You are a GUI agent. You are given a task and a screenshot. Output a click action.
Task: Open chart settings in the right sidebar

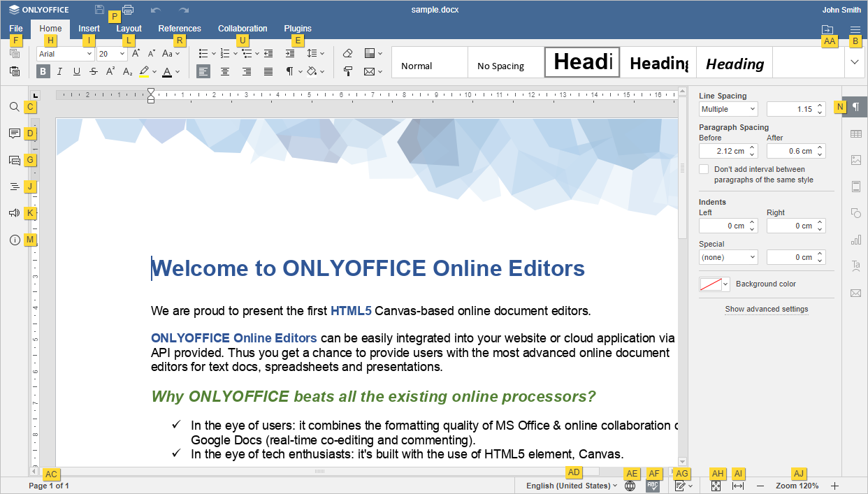(x=855, y=240)
